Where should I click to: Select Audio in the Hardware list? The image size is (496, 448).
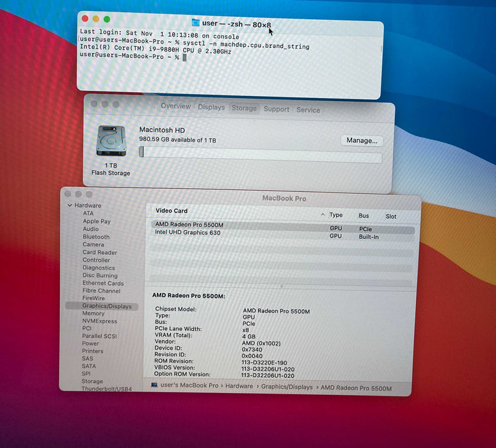coord(91,228)
